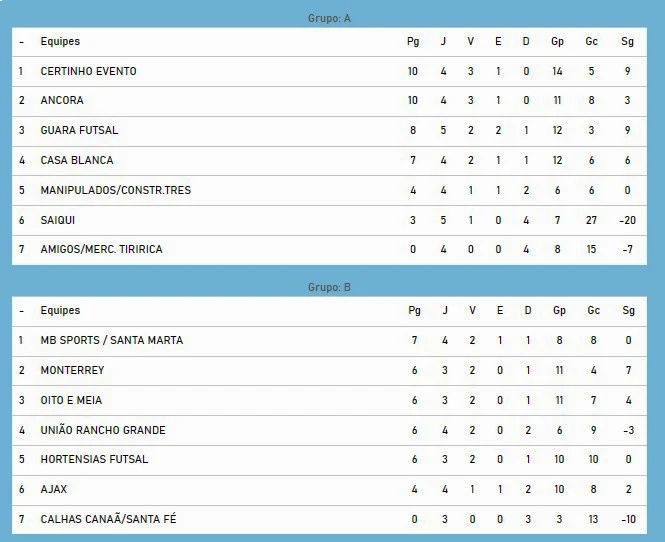Open UNIÃO RANCHO GRANDE team entry
Screen dimensions: 665x542
pyautogui.click(x=103, y=430)
